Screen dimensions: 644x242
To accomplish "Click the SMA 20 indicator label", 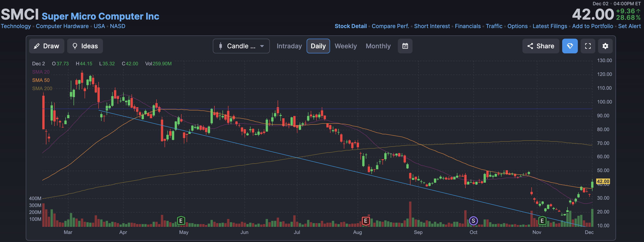I will [41, 72].
